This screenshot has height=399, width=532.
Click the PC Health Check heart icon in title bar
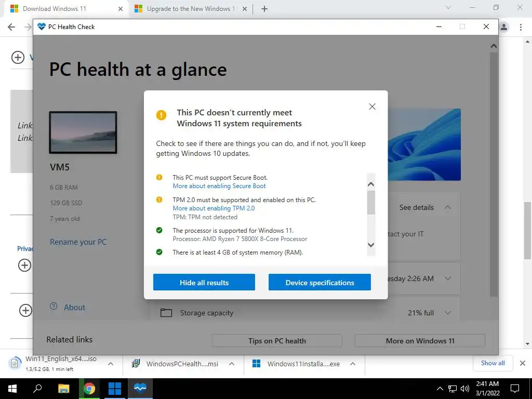tap(42, 26)
